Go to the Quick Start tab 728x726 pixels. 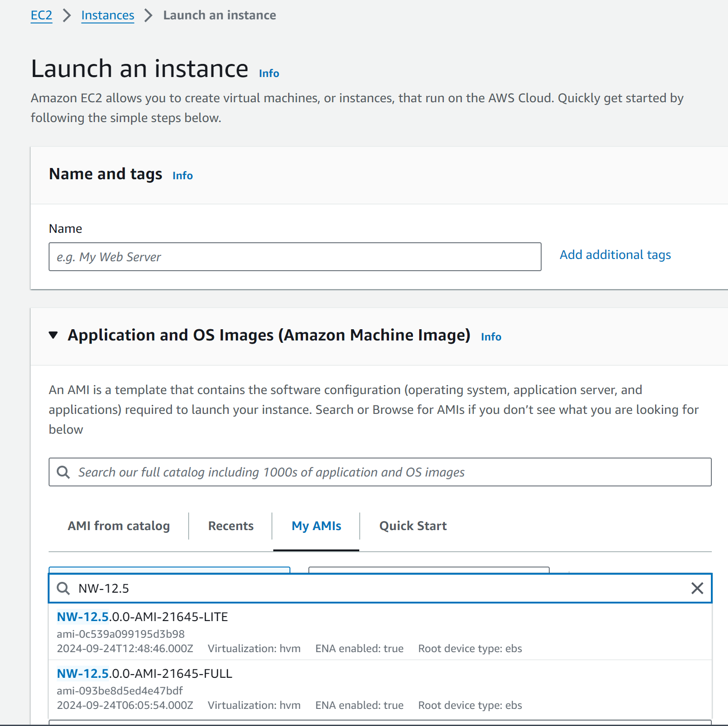coord(413,526)
